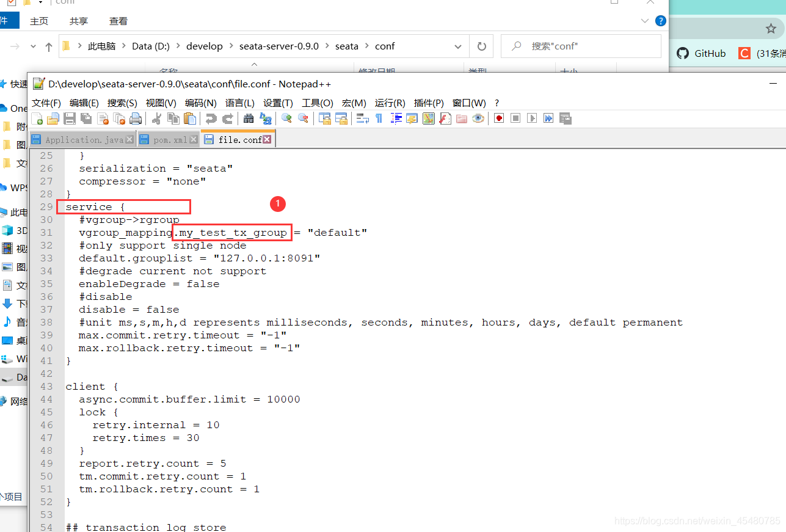Open Folder as Workspace toolbar icon
Screen dimensions: 786x532
[x=462, y=118]
